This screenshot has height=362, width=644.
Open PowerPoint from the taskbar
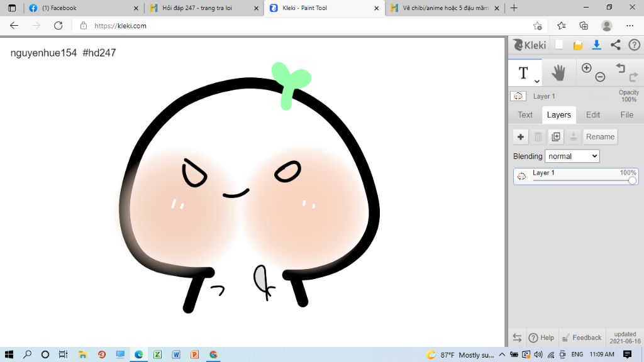[195, 354]
